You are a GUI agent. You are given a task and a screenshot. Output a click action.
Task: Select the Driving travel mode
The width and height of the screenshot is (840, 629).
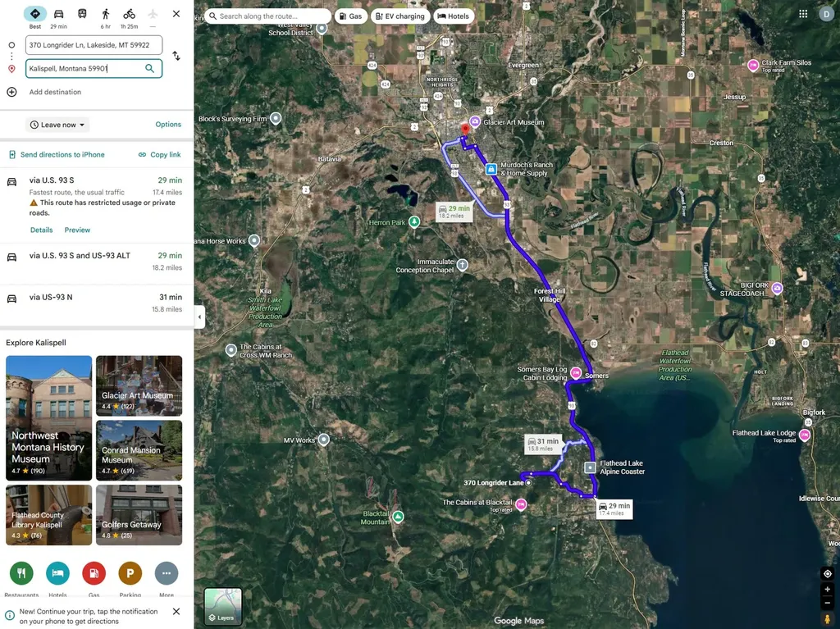click(x=58, y=14)
